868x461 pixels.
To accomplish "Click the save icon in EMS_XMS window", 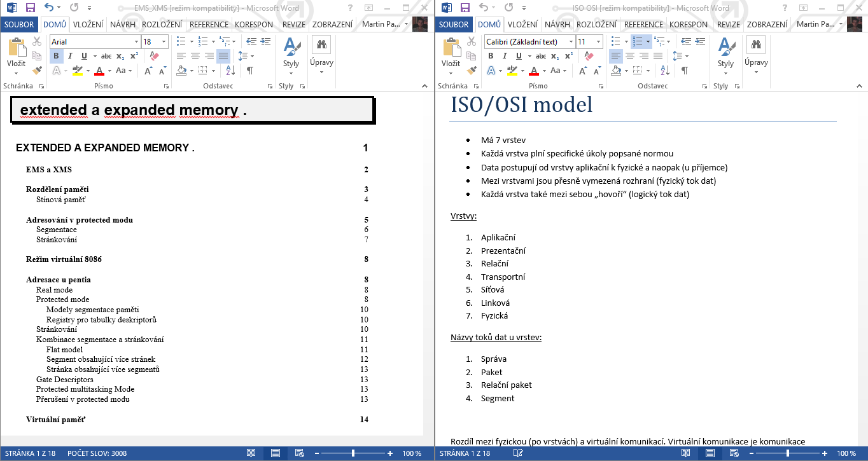I will pos(29,8).
